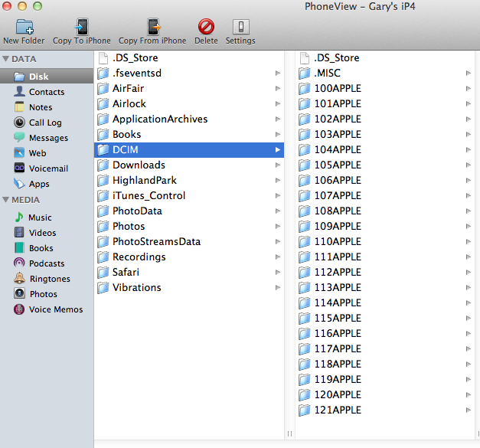480x448 pixels.
Task: Expand the Vibrations folder arrow
Action: pyautogui.click(x=278, y=287)
